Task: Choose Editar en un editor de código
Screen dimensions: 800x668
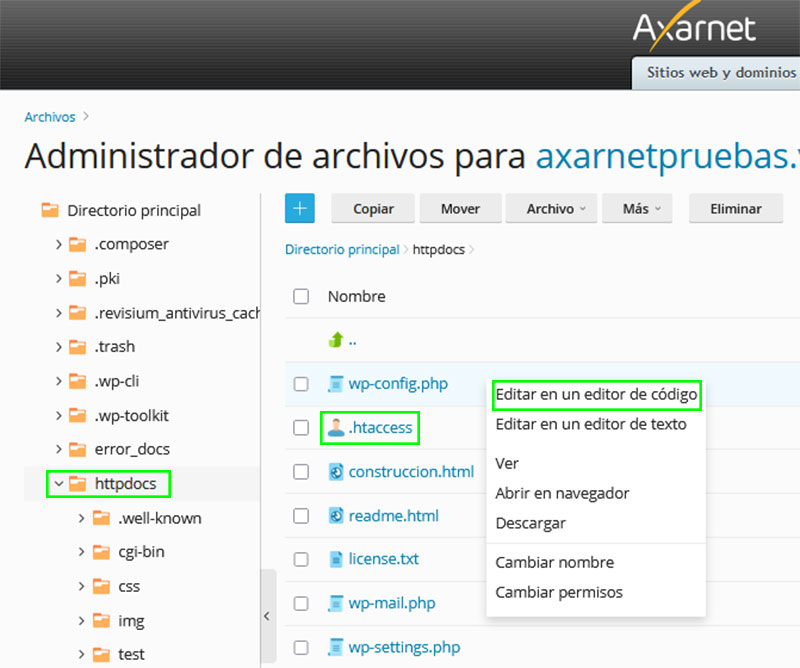Action: tap(596, 394)
